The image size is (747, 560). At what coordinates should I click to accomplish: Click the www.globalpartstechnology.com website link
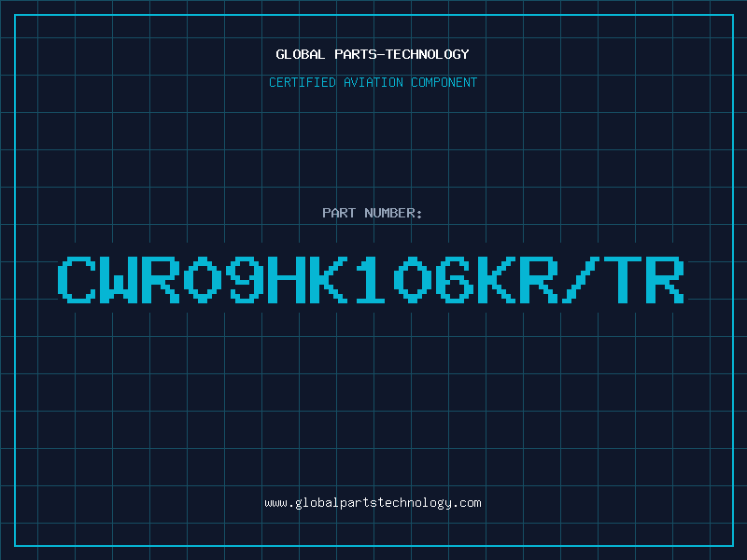373,503
